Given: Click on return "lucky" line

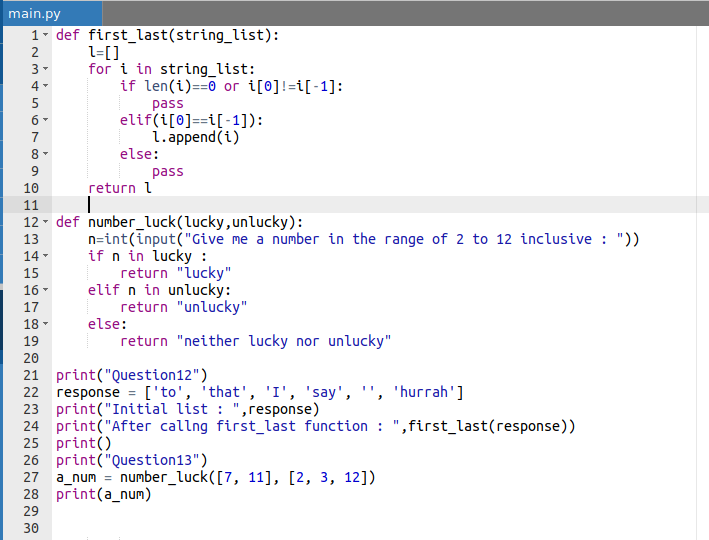Looking at the screenshot, I should tap(175, 273).
